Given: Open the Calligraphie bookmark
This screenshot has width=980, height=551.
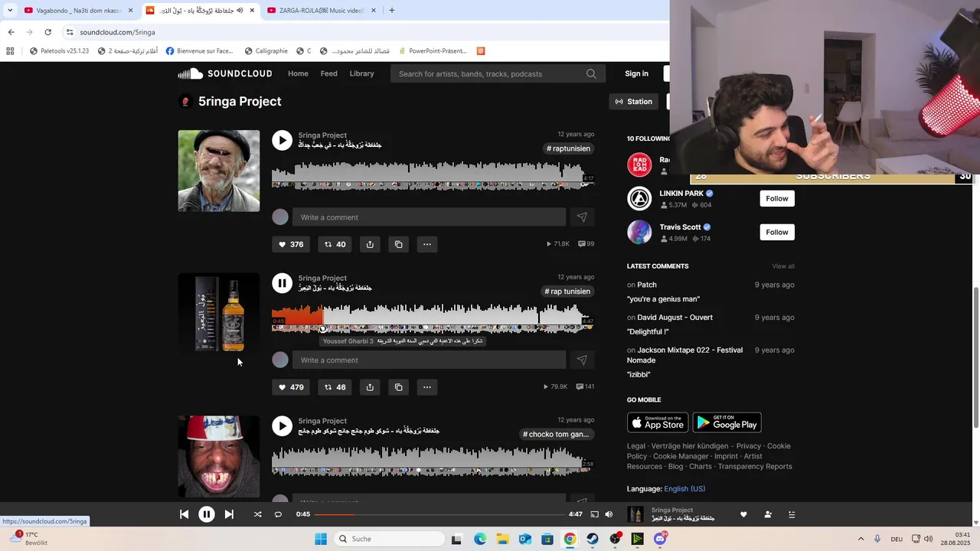Looking at the screenshot, I should [266, 51].
